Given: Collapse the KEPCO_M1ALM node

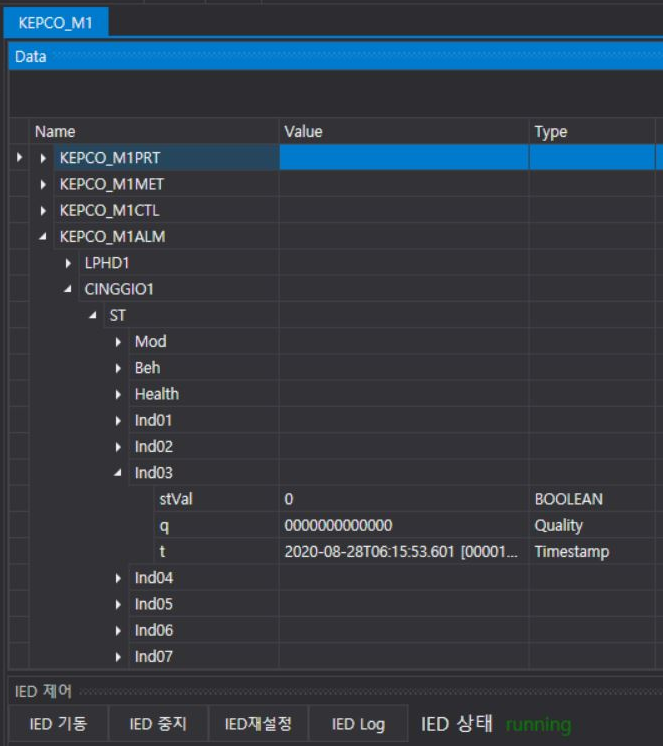Looking at the screenshot, I should (x=43, y=236).
